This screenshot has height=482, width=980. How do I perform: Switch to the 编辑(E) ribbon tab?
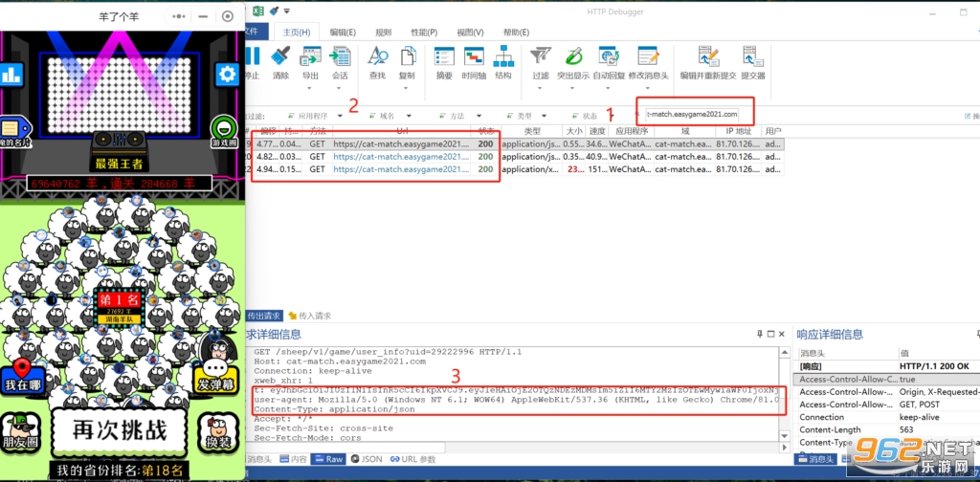point(343,33)
